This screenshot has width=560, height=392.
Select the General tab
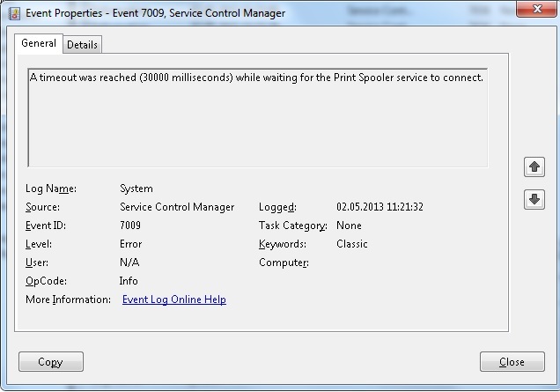pyautogui.click(x=39, y=43)
